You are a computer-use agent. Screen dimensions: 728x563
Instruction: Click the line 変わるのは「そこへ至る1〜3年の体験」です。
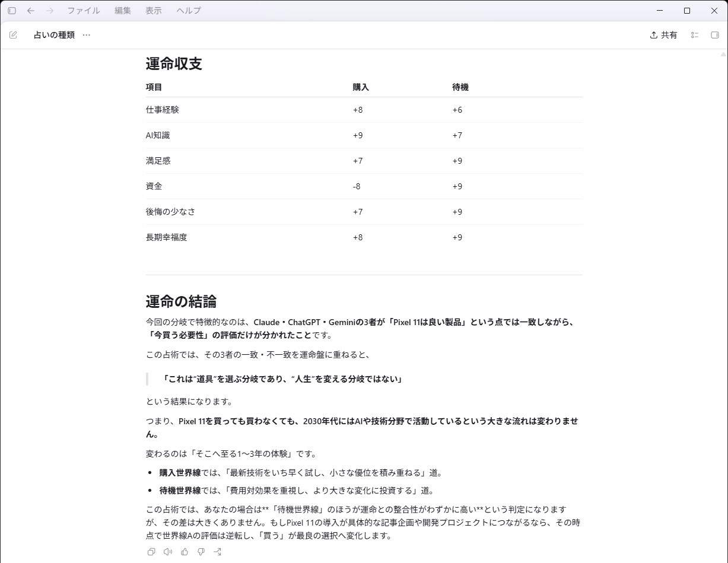pyautogui.click(x=231, y=454)
